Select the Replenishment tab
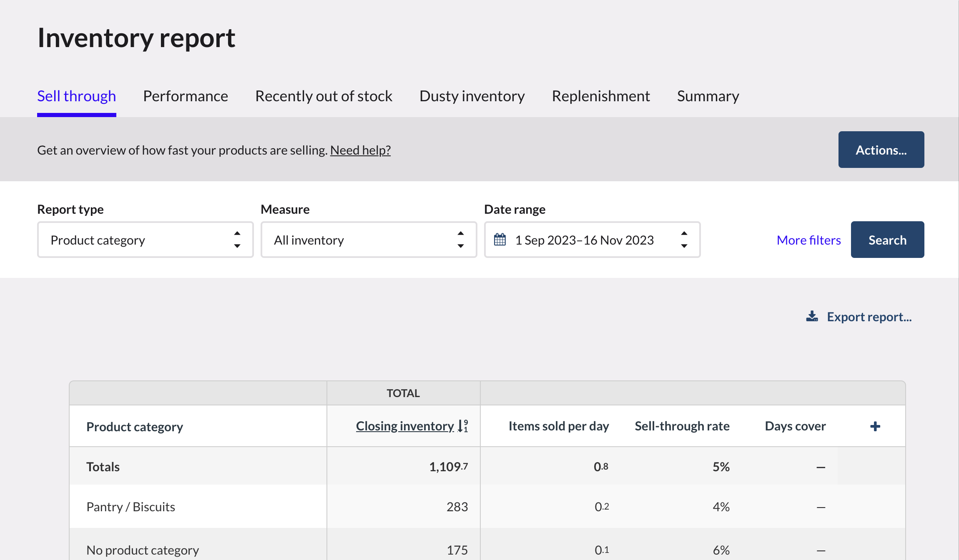This screenshot has height=560, width=959. coord(601,96)
